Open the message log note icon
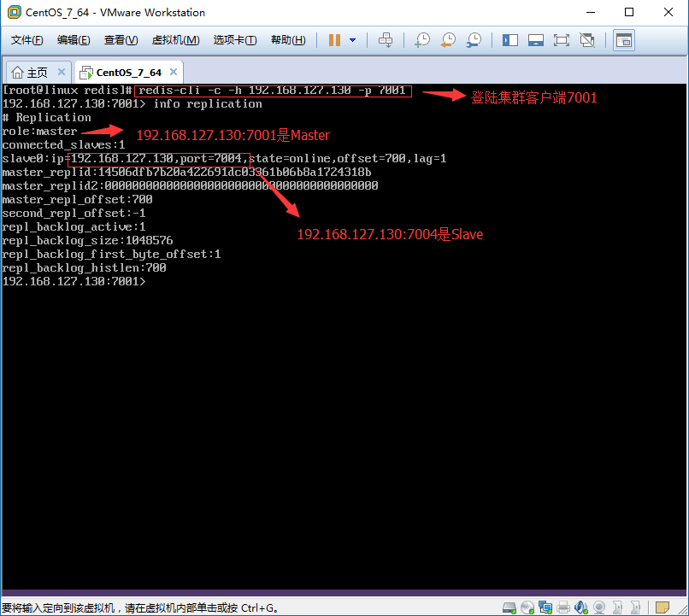Viewport: 689px width, 616px height. coord(662,607)
